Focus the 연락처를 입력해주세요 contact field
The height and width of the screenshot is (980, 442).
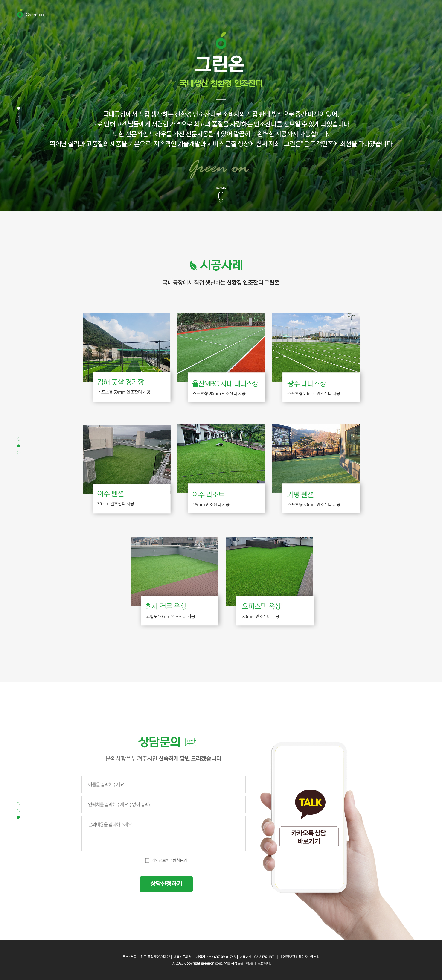[x=163, y=804]
